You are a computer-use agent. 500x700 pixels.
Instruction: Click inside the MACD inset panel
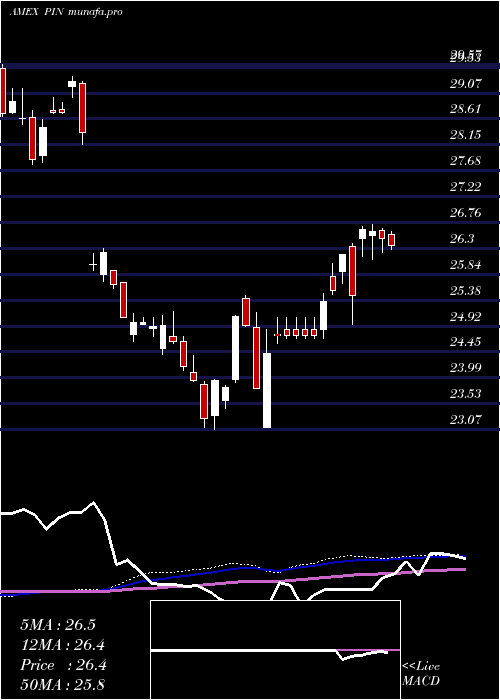tap(275, 650)
